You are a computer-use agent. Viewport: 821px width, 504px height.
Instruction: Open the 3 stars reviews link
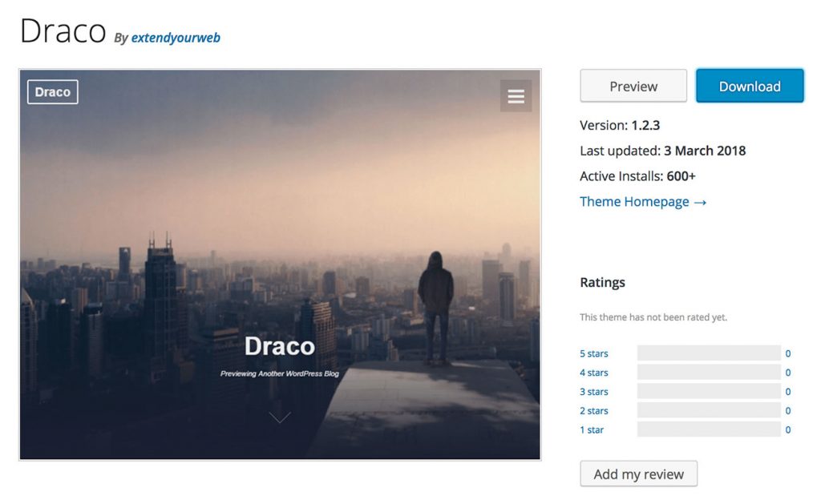[594, 392]
